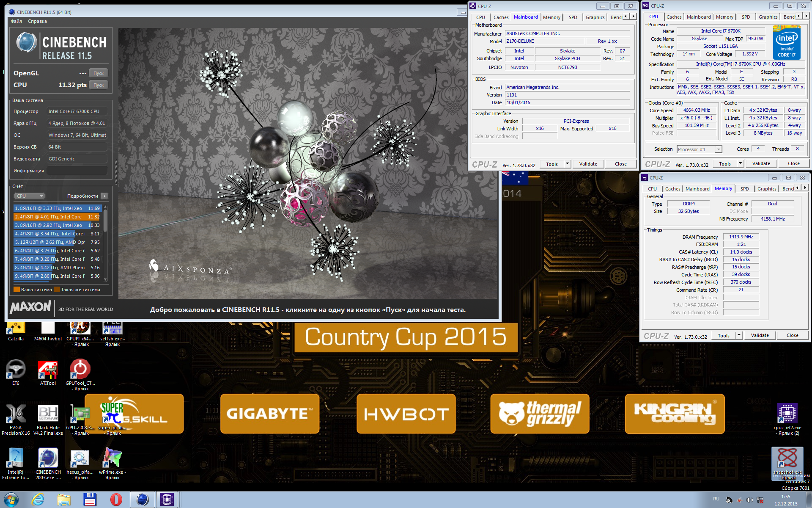Click the floppy disk taskbar icon
The image size is (812, 508).
click(x=90, y=500)
